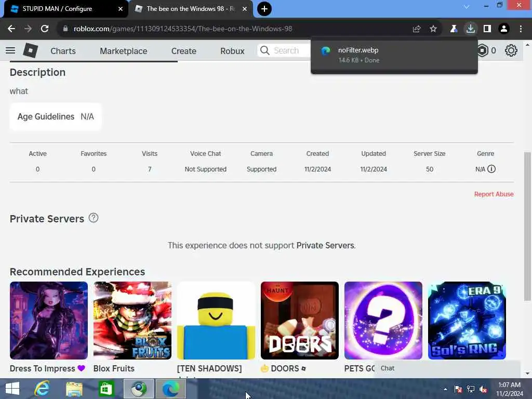This screenshot has height=399, width=532.
Task: Open the DOORS experience thumbnail
Action: pyautogui.click(x=300, y=320)
